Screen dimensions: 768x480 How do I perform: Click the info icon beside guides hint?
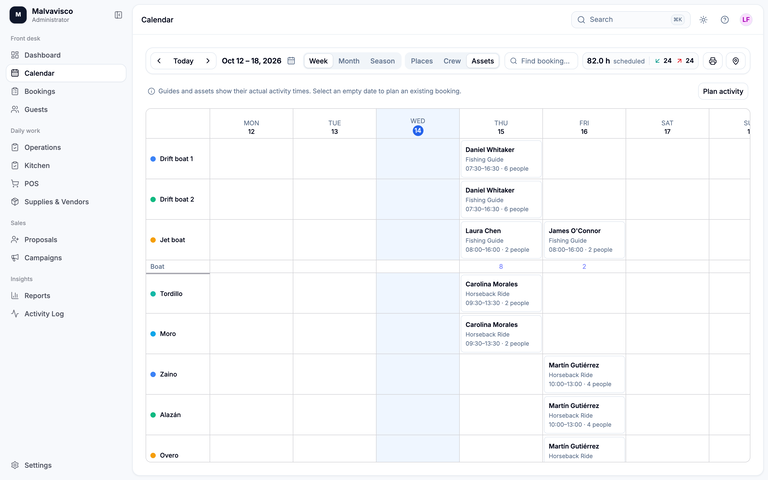[151, 91]
